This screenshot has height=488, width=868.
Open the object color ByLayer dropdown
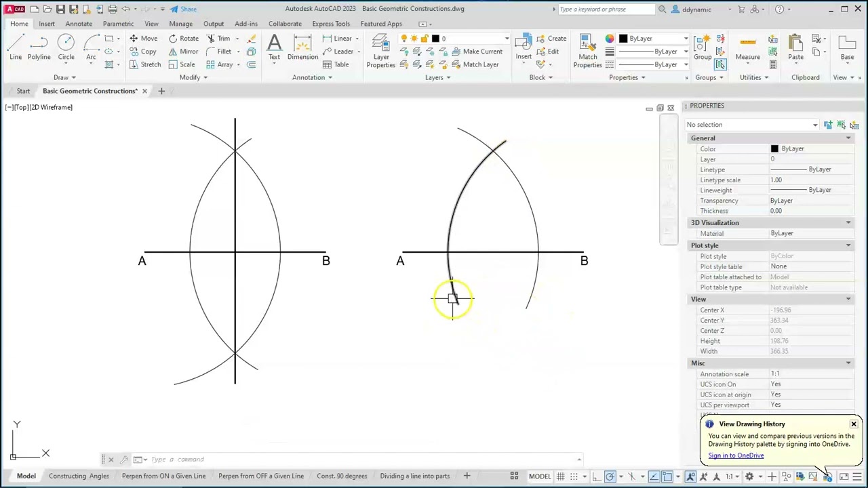tap(654, 39)
